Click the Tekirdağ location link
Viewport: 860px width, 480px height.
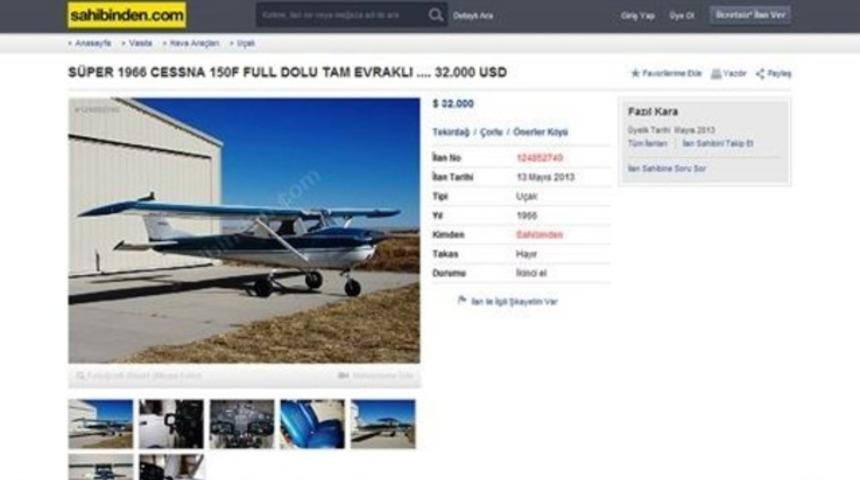451,132
